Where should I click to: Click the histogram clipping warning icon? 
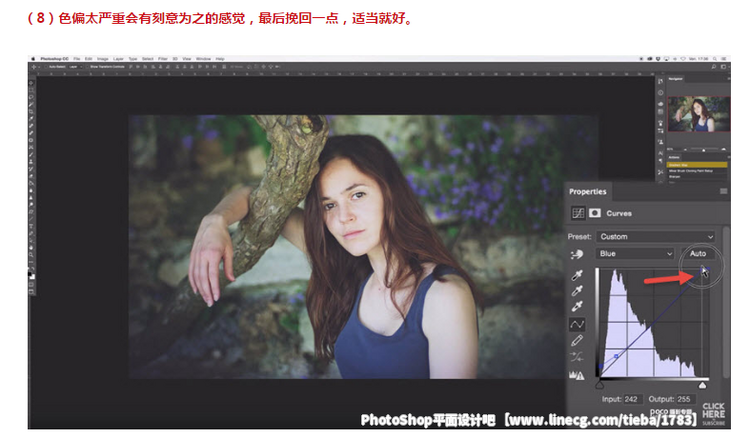[577, 375]
